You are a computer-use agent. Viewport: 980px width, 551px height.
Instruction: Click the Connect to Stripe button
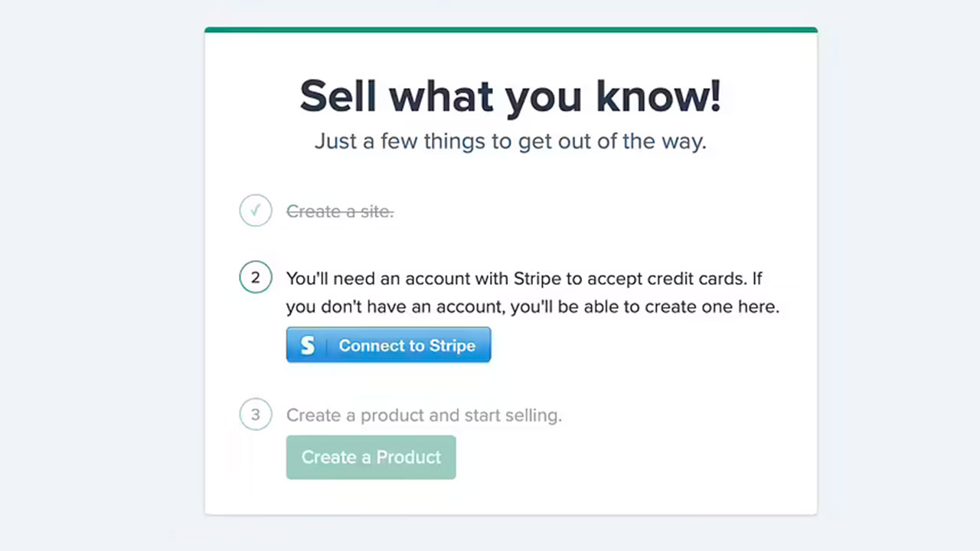[388, 345]
